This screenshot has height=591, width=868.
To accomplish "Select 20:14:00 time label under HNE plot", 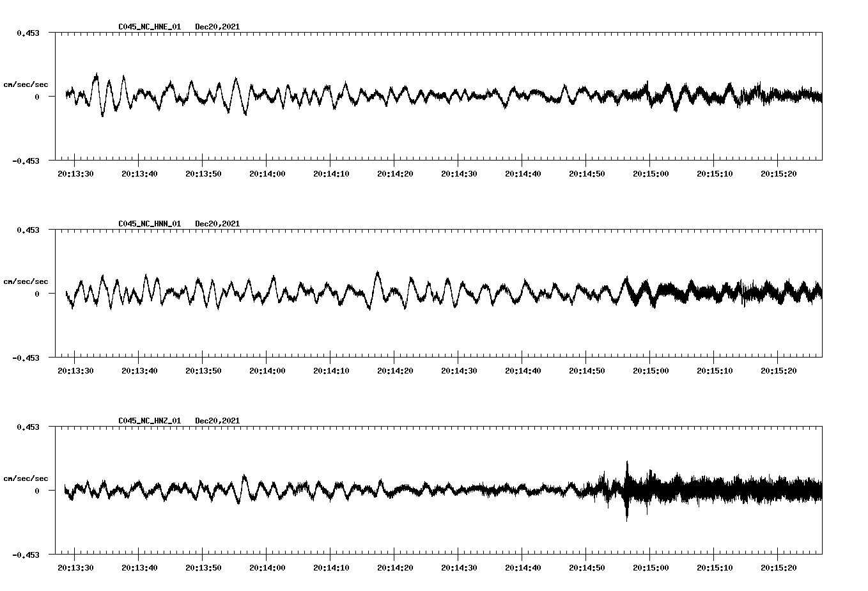I will click(267, 174).
